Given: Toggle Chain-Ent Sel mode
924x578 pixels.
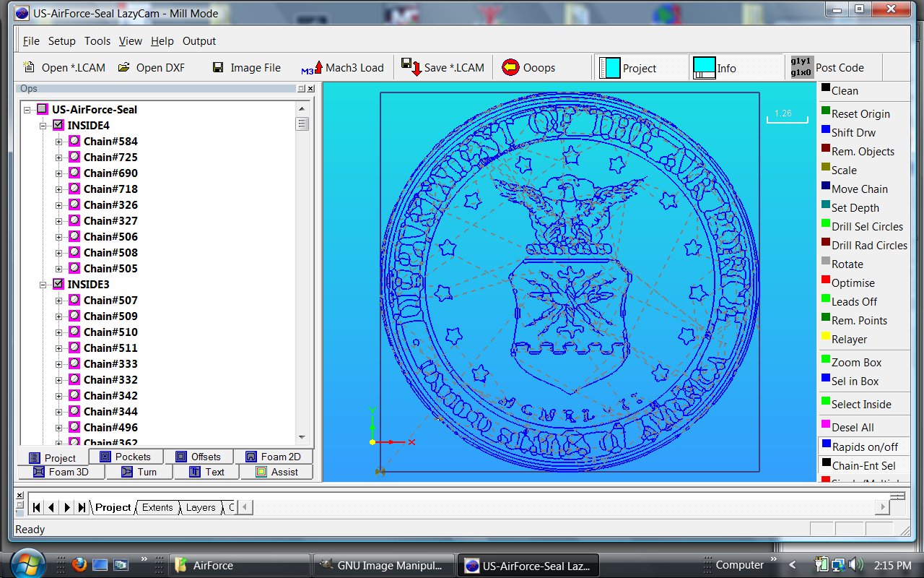Looking at the screenshot, I should 864,465.
